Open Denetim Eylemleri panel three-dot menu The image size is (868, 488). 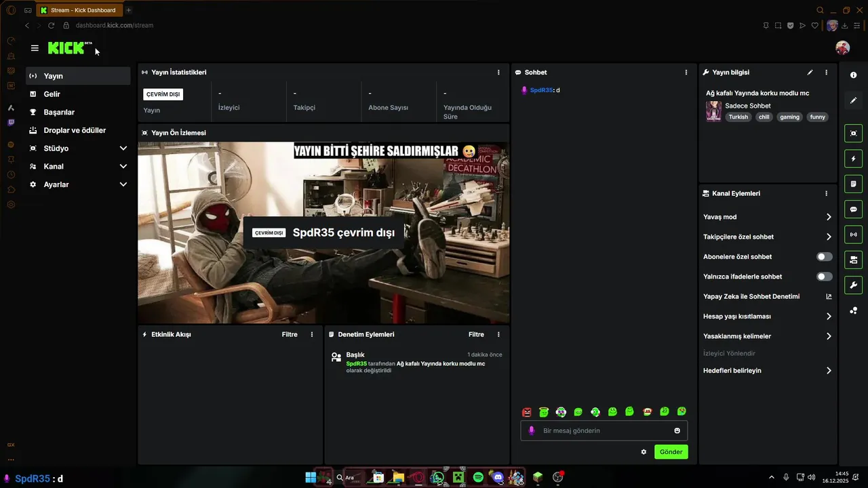[x=498, y=334]
